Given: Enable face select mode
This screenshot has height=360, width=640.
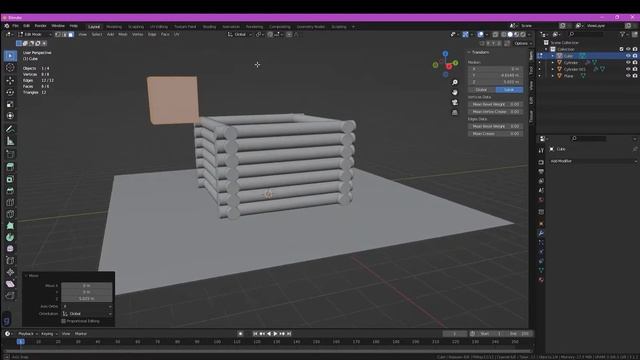Looking at the screenshot, I should pos(71,35).
